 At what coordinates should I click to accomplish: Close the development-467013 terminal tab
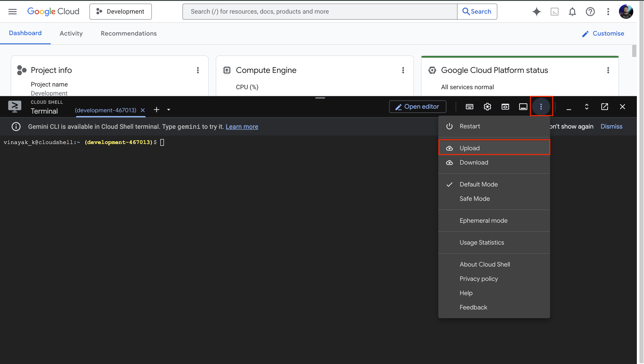tap(143, 110)
